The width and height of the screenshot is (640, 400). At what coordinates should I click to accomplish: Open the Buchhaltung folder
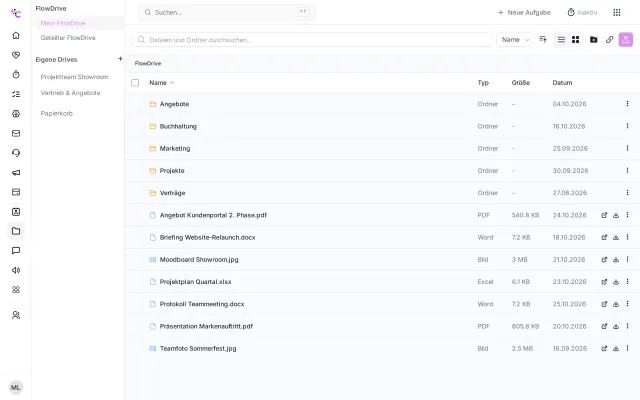coord(178,127)
